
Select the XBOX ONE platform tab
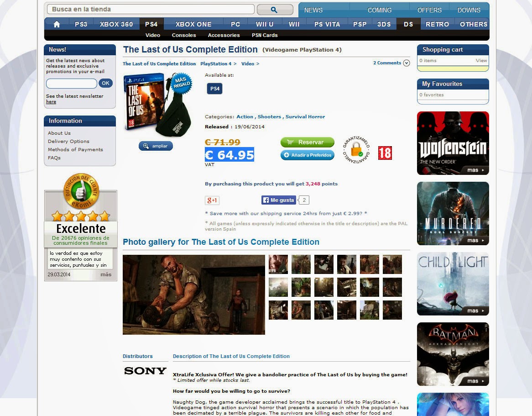[193, 24]
